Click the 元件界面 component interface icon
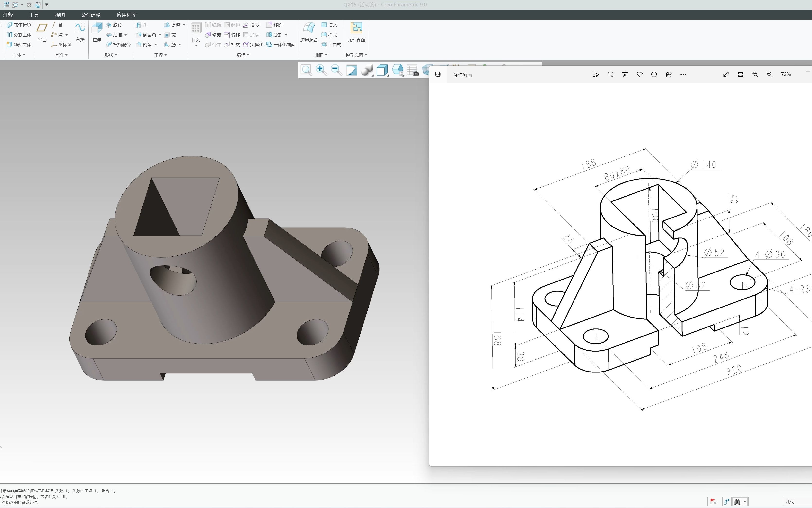 (x=356, y=32)
